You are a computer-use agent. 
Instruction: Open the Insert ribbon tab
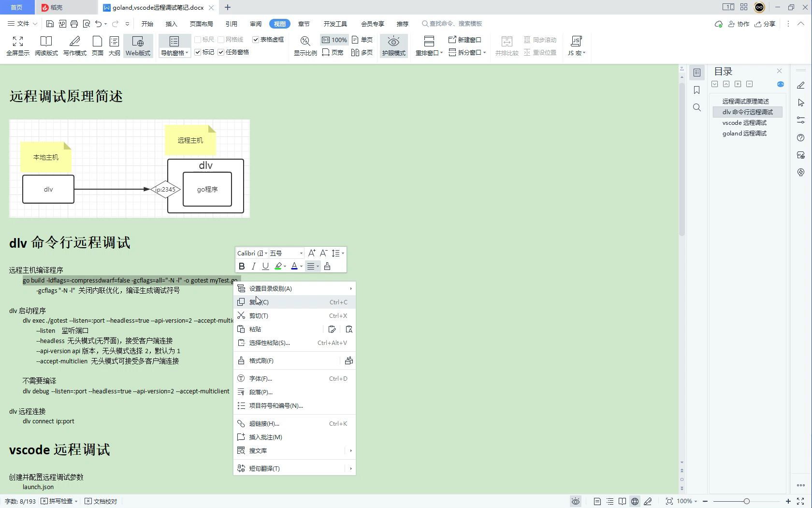click(172, 24)
